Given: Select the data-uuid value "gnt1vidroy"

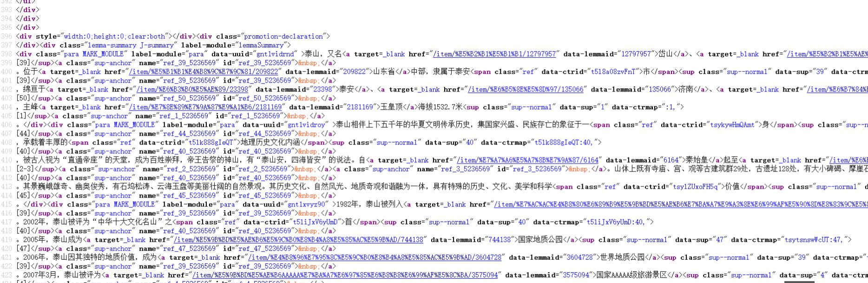Looking at the screenshot, I should click(308, 125).
